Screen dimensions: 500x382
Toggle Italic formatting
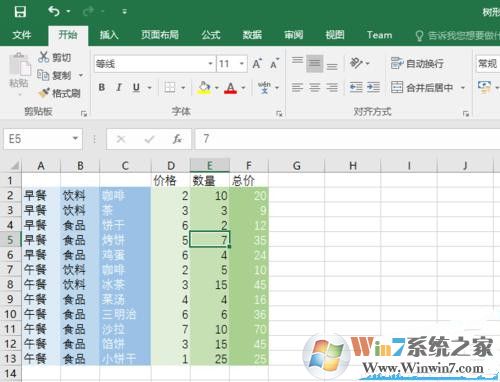tap(119, 88)
